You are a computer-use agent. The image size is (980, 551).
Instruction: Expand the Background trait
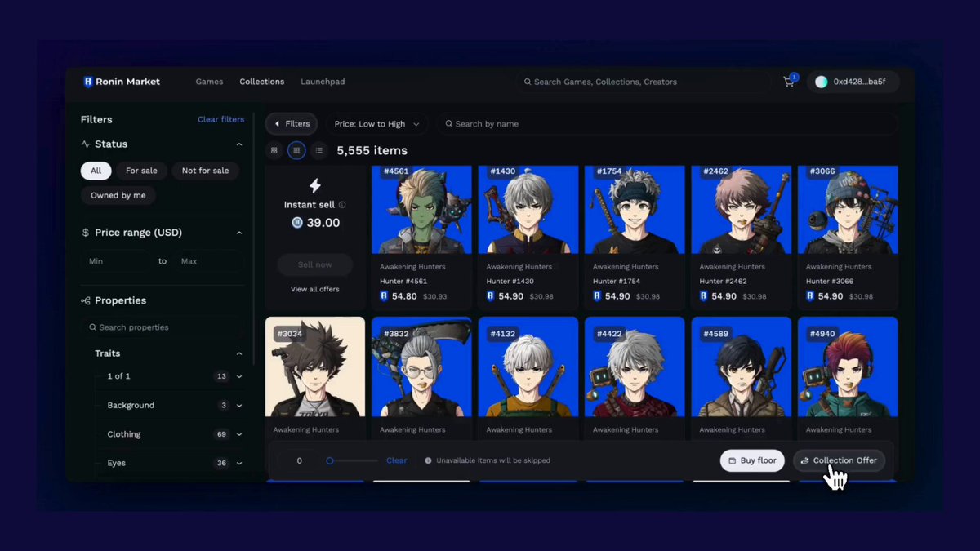[x=239, y=406]
